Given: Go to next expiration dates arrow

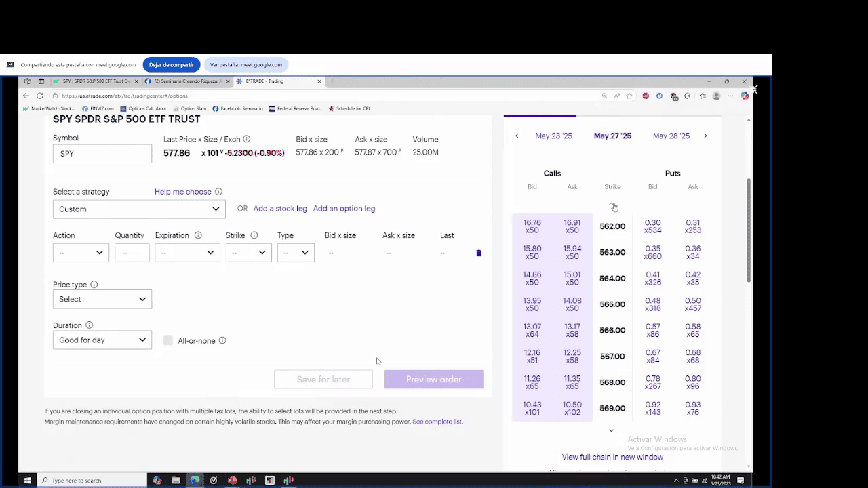Looking at the screenshot, I should [705, 136].
